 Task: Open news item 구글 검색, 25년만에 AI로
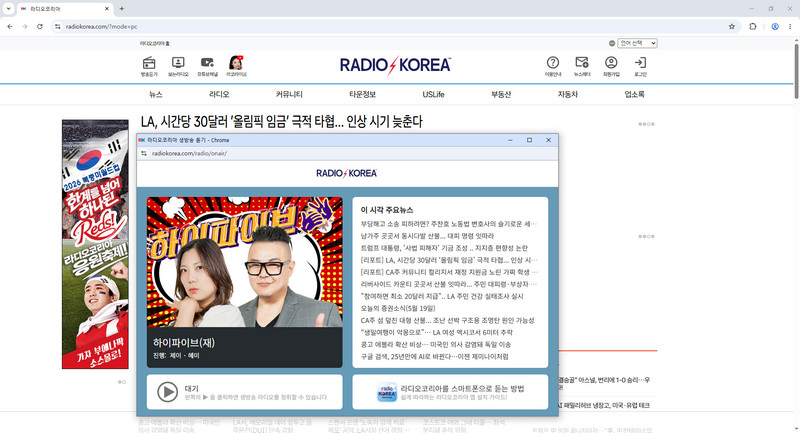point(434,356)
